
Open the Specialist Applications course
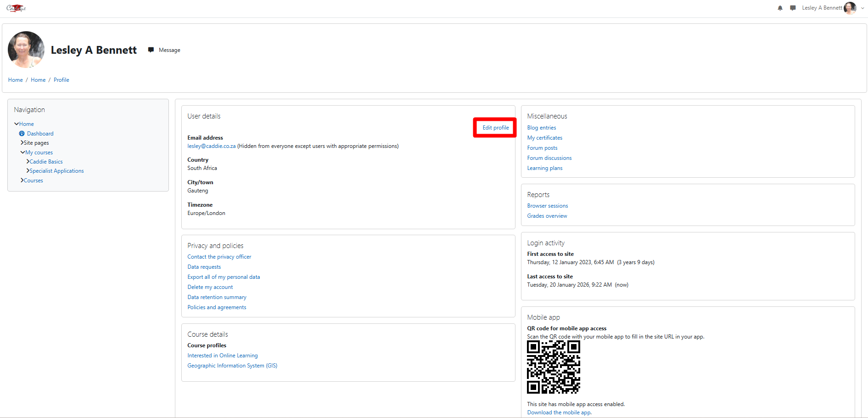pyautogui.click(x=56, y=171)
